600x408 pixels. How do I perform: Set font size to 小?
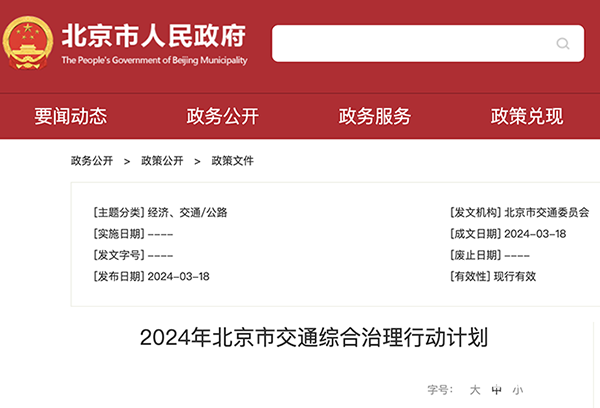(x=518, y=390)
